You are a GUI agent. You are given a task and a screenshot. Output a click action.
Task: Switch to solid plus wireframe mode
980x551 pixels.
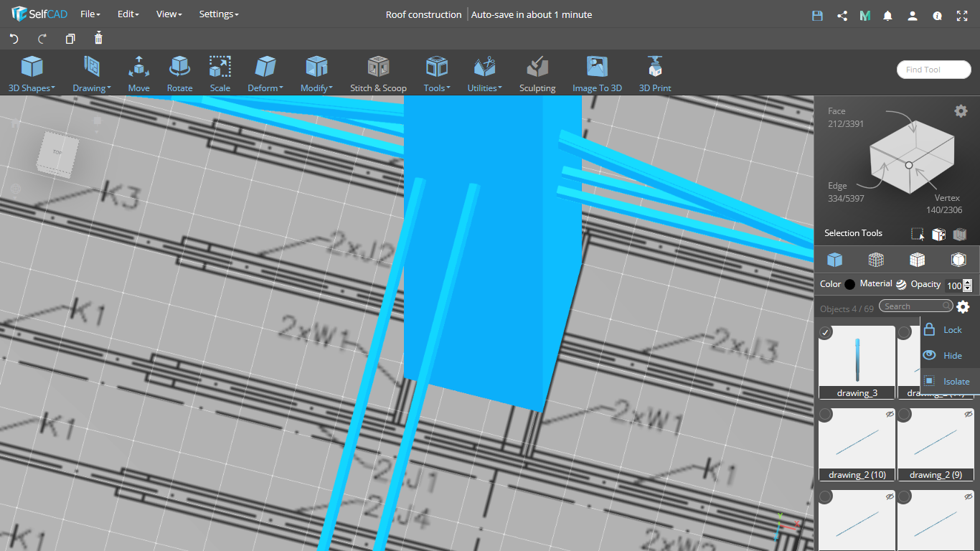tap(917, 259)
